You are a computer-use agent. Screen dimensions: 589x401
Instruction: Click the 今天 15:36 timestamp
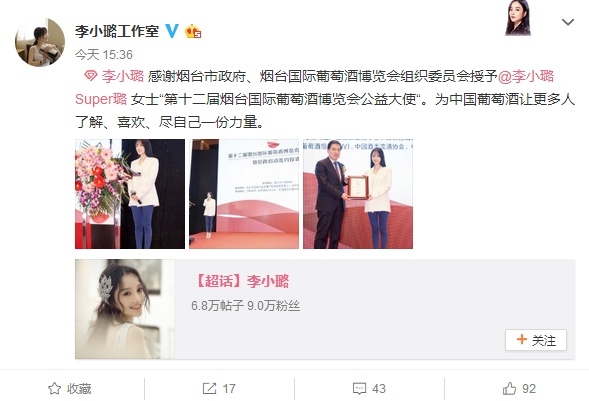[104, 55]
